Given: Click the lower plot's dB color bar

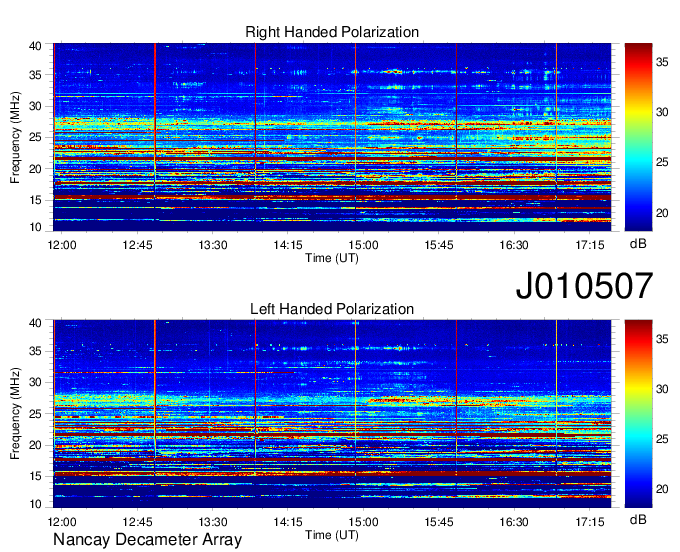Looking at the screenshot, I should (638, 414).
